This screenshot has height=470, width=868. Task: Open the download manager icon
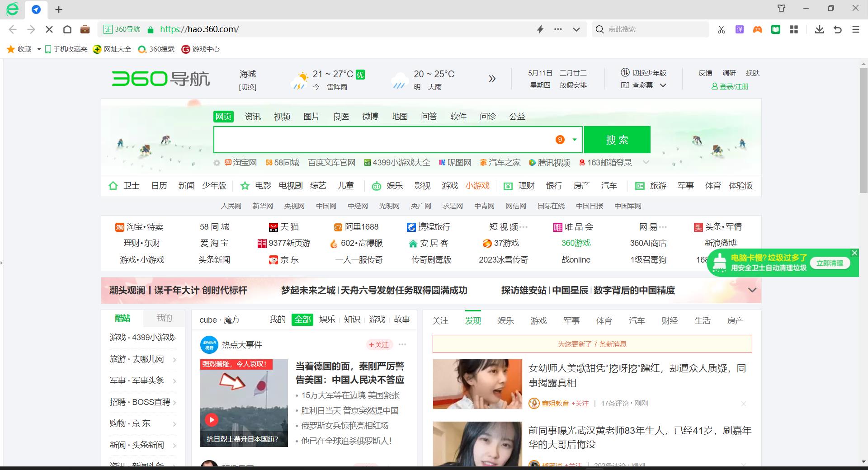(x=819, y=29)
